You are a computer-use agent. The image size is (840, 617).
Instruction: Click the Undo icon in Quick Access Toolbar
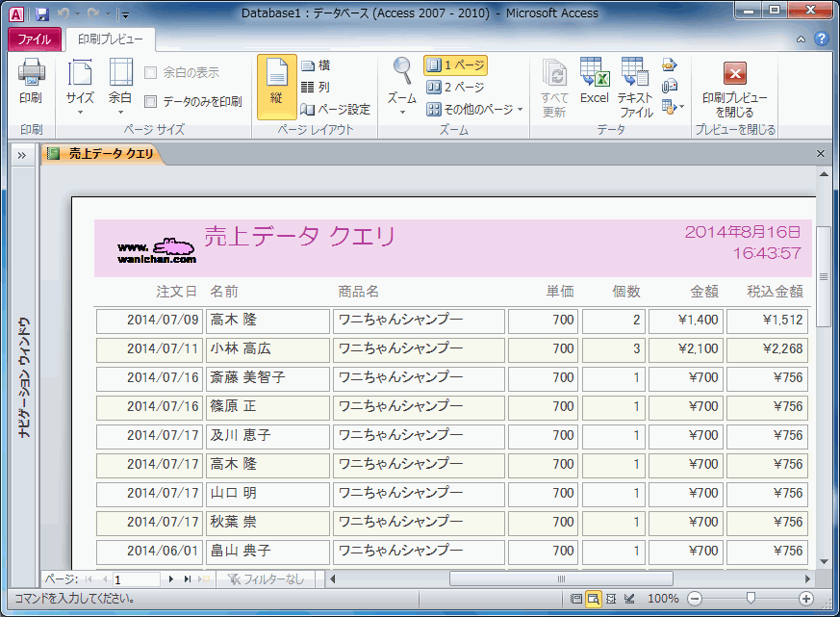pyautogui.click(x=64, y=13)
